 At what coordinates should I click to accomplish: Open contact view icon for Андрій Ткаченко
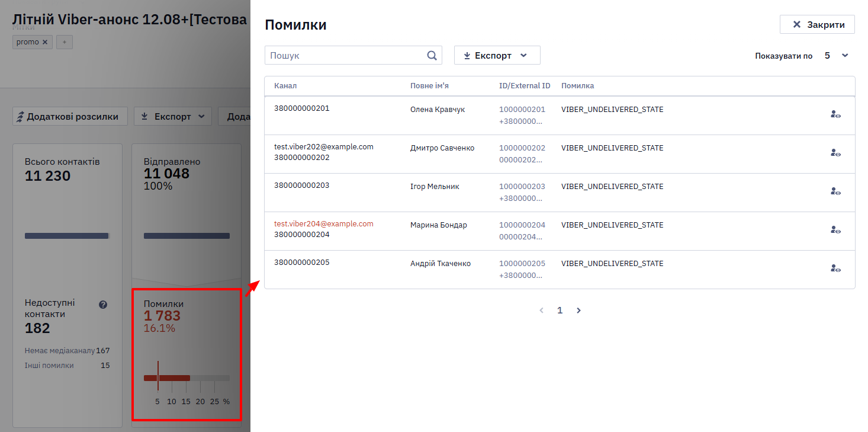click(x=835, y=268)
